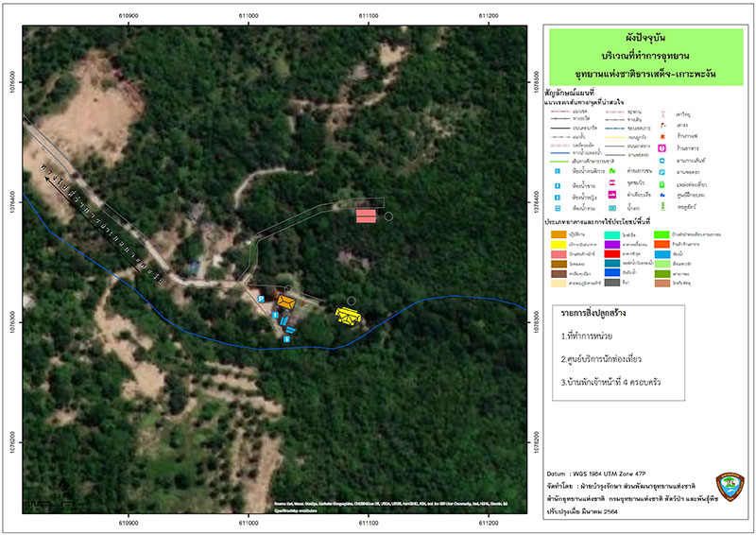This screenshot has height=535, width=756.
Task: Click the green campground icon in the legend
Action: click(611, 171)
